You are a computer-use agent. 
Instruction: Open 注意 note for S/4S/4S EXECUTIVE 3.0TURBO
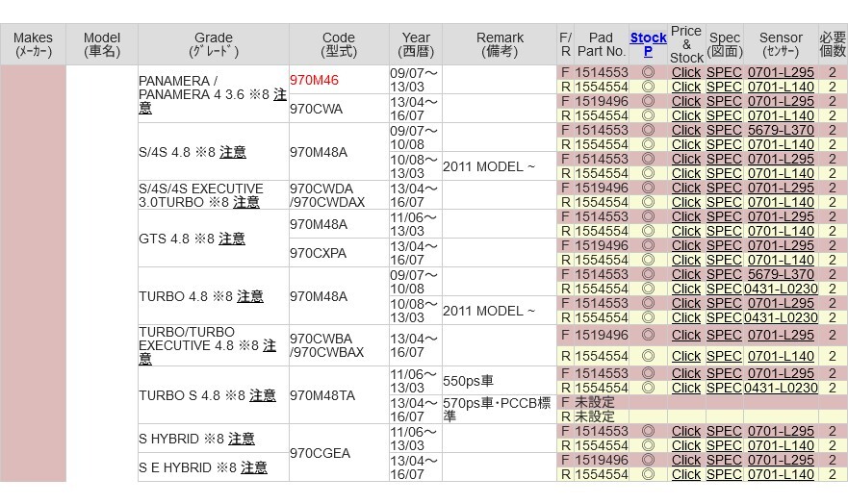pyautogui.click(x=246, y=202)
